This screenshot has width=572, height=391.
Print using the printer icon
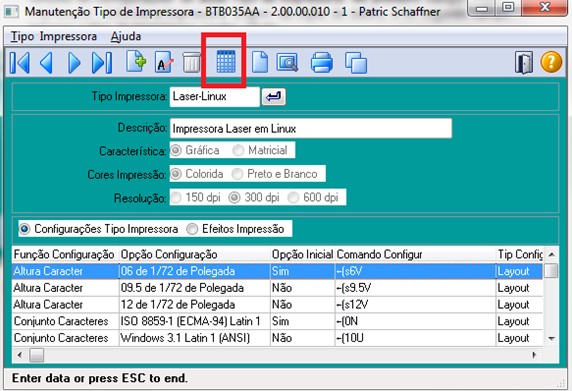tap(322, 62)
